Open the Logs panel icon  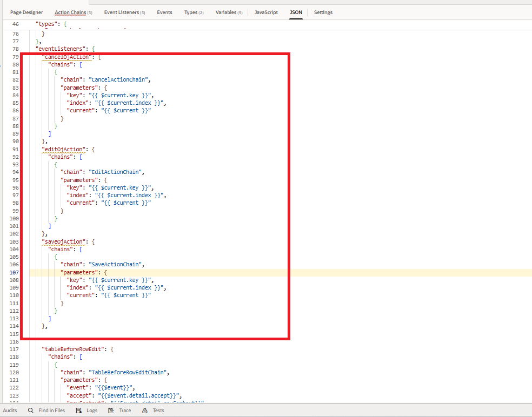[x=79, y=411]
